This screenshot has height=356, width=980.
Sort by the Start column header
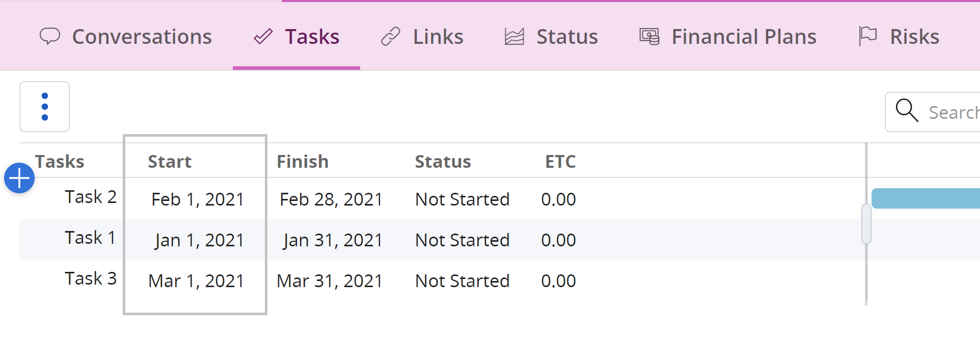170,162
